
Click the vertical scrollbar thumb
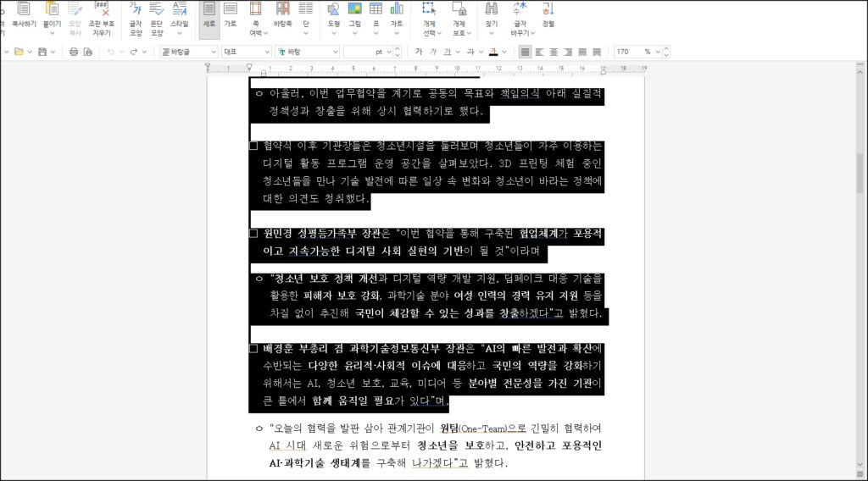(860, 174)
